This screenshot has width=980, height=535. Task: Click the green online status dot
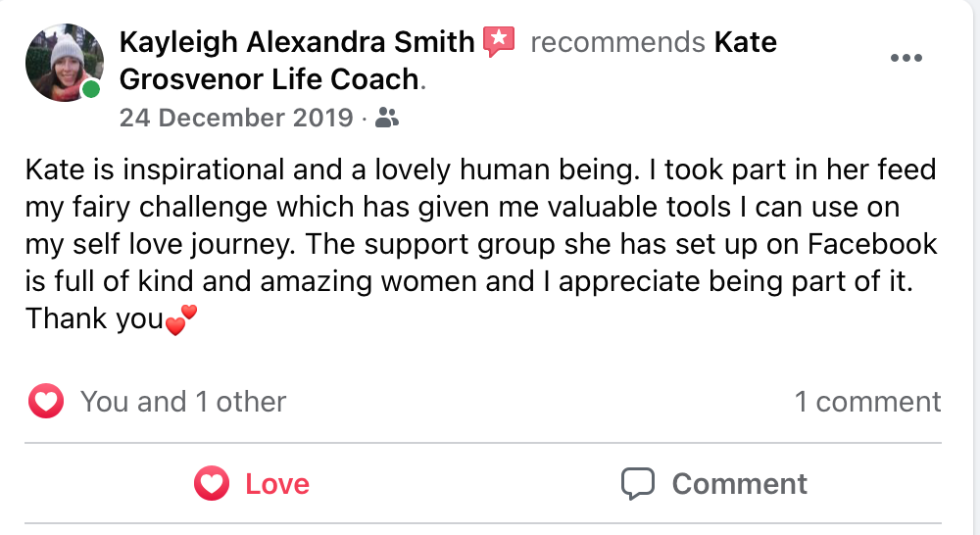pyautogui.click(x=91, y=90)
